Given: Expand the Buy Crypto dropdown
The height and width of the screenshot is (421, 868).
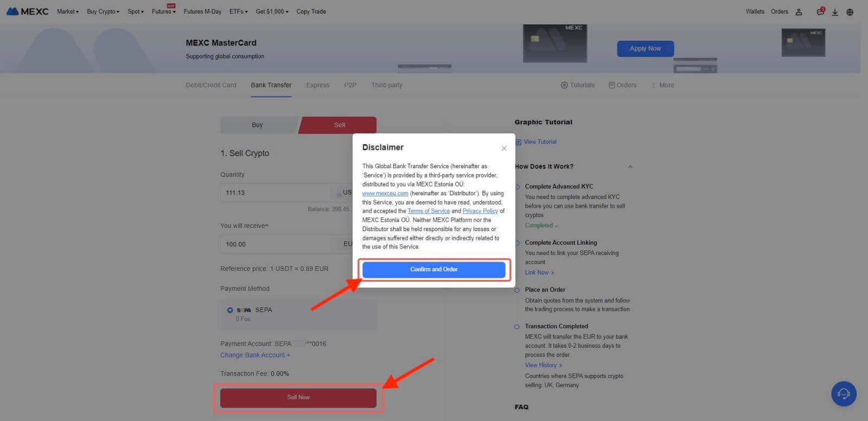Looking at the screenshot, I should [103, 11].
